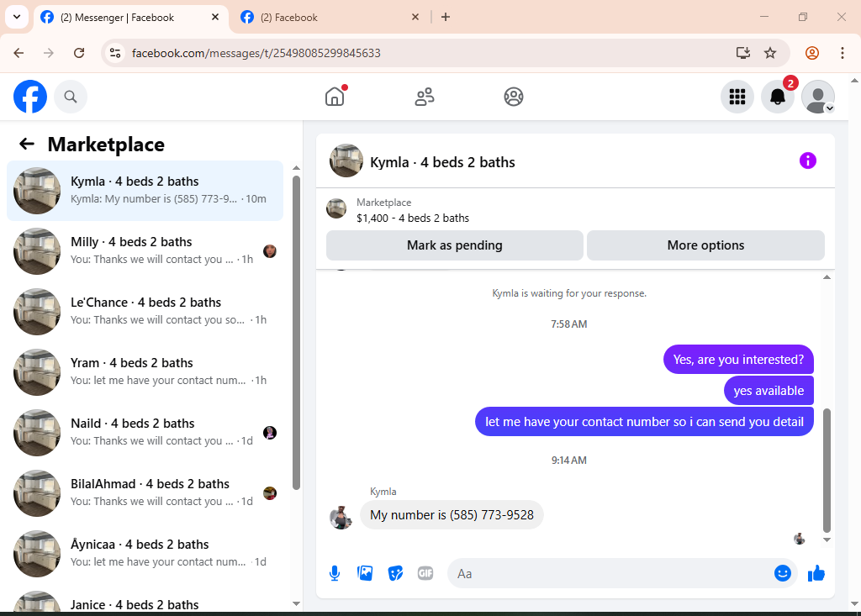Click Kymla's header listing avatar
This screenshot has height=616, width=861.
(346, 161)
